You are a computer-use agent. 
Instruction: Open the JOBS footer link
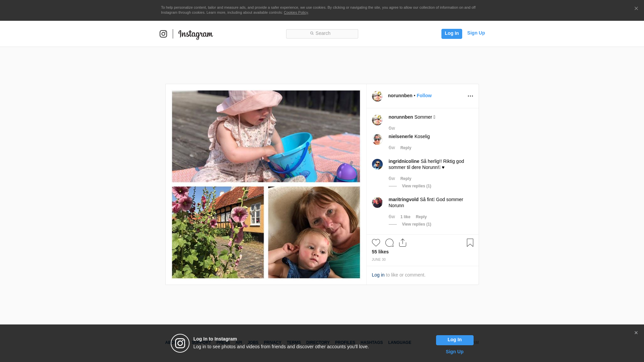pyautogui.click(x=253, y=343)
